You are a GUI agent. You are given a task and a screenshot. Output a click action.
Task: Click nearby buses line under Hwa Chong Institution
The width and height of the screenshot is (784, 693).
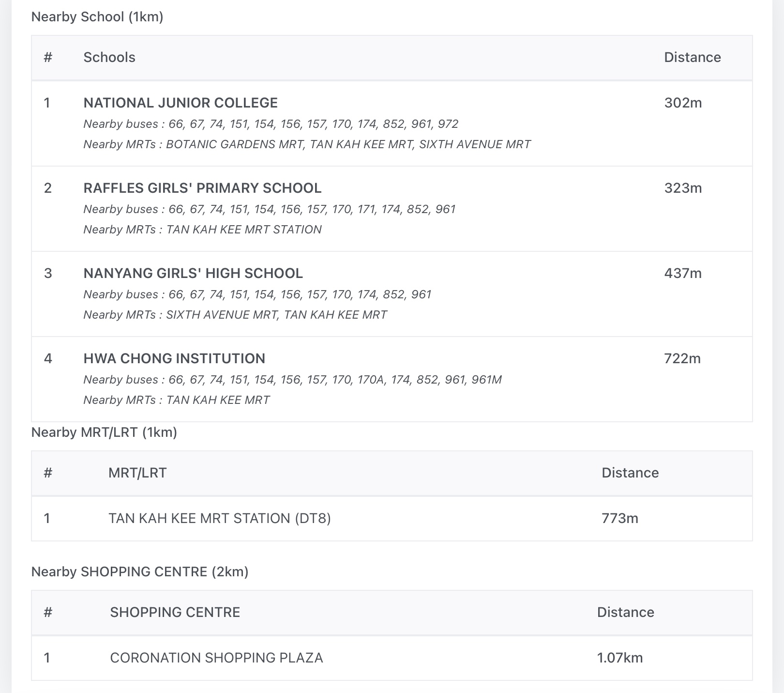click(292, 380)
